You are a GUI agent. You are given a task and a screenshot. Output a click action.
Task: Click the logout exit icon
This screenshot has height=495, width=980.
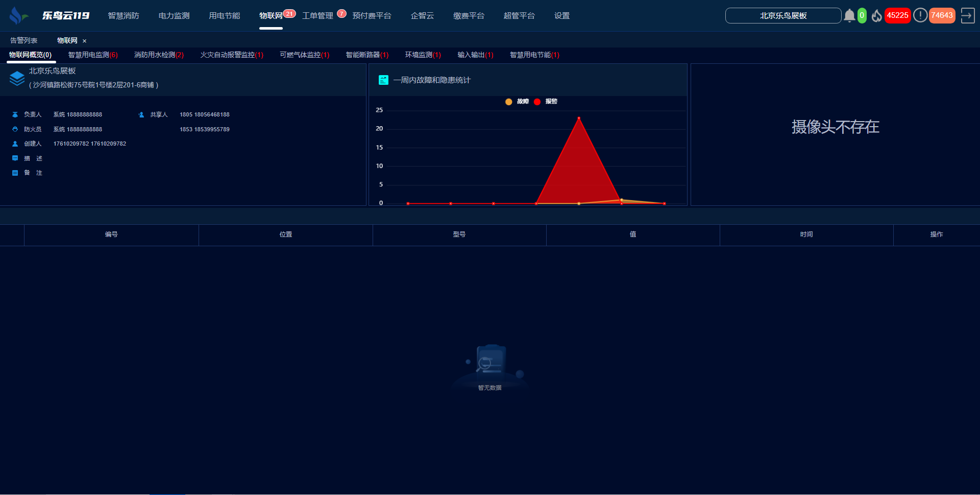967,16
